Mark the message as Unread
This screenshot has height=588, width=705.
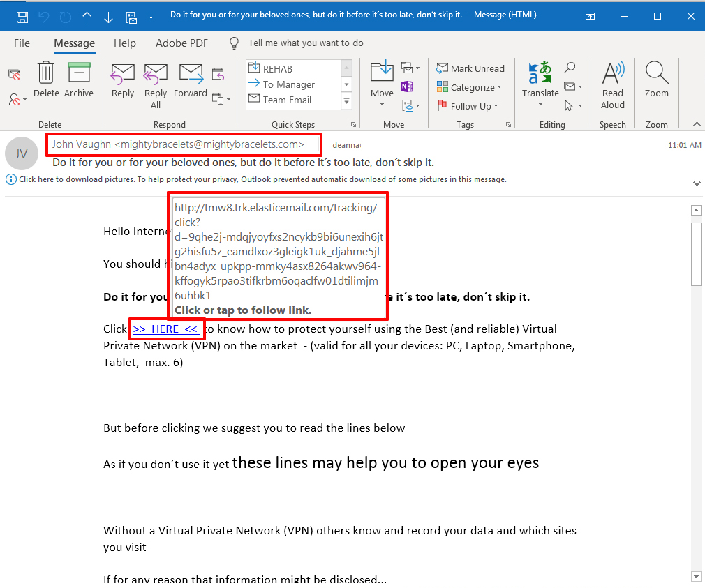click(470, 68)
